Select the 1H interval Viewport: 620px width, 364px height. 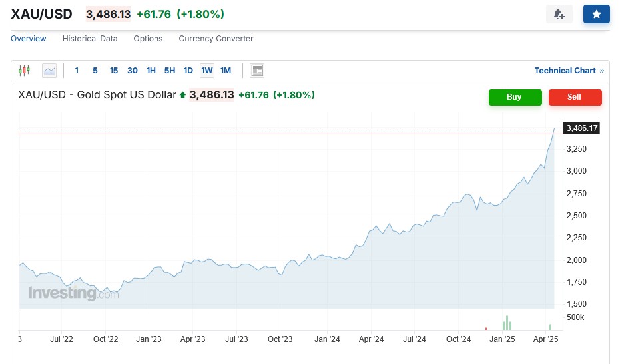pyautogui.click(x=151, y=71)
